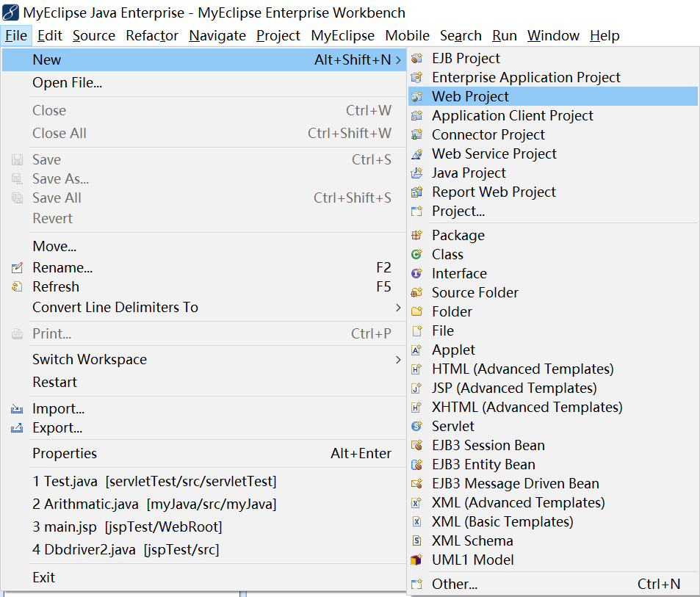Viewport: 700px width, 597px height.
Task: Click the Java Project icon
Action: pos(416,173)
